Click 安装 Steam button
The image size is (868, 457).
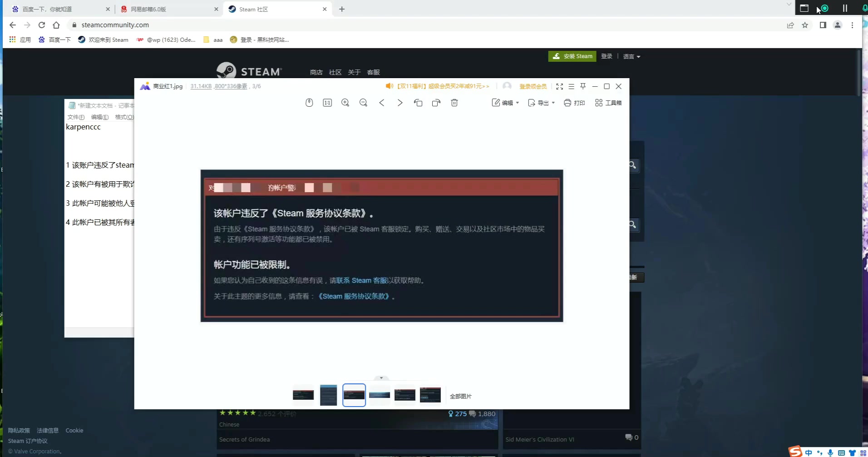572,56
